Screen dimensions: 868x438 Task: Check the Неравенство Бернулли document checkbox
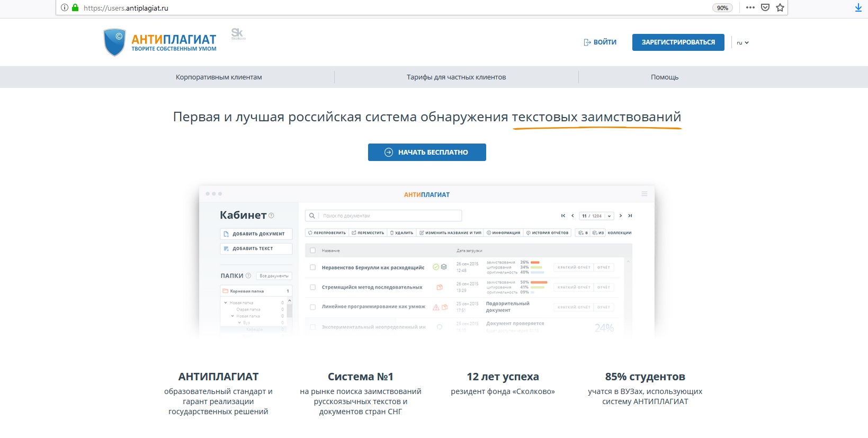pos(312,267)
